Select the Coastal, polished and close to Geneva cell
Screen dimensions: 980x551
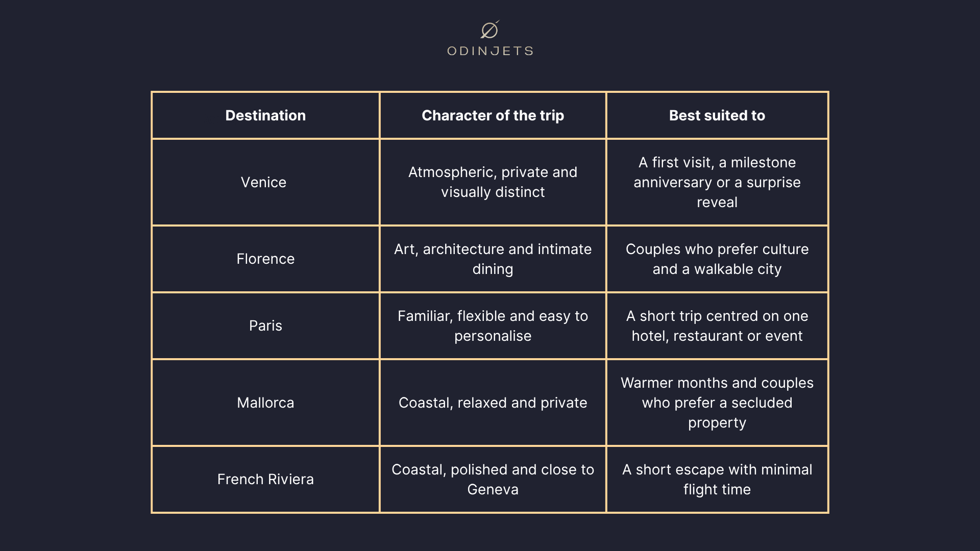click(493, 479)
